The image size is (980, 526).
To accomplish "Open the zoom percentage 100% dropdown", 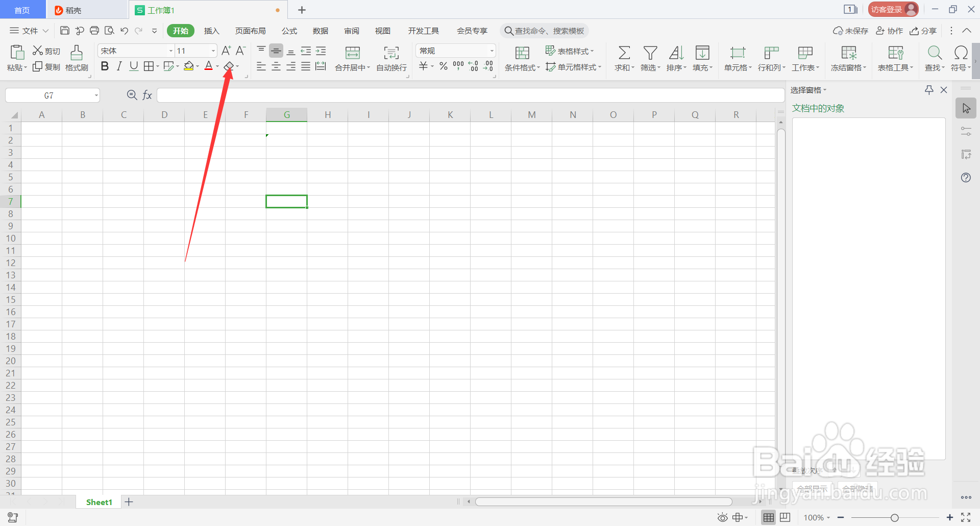I will 817,517.
